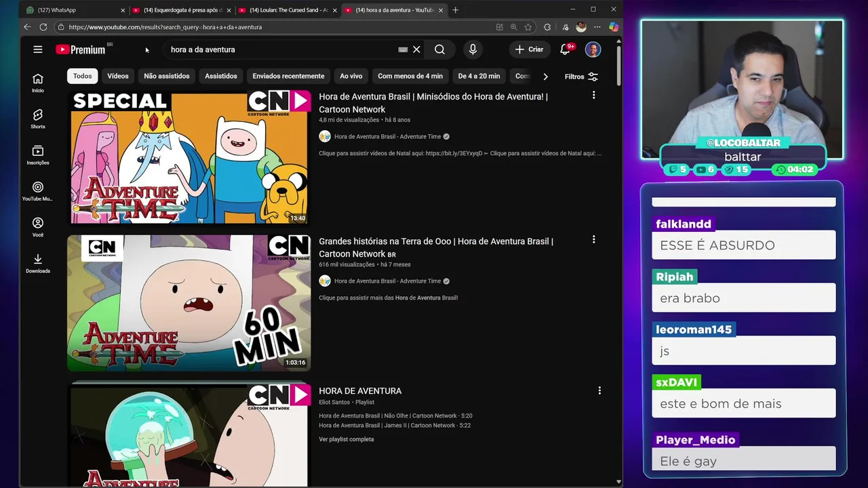Select the De 4 a 20 min chip
Viewport: 868px width, 488px height.
click(479, 76)
